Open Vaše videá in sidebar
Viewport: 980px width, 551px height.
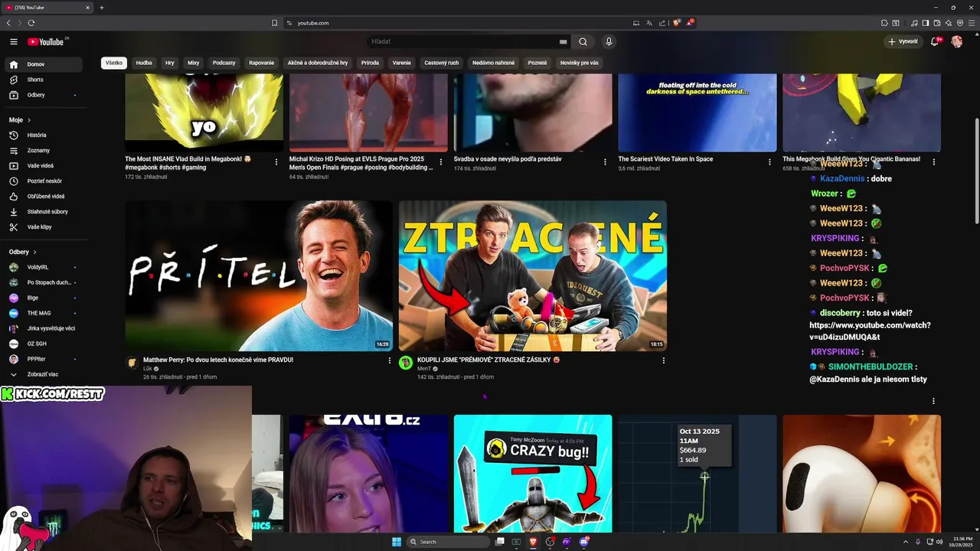point(43,165)
